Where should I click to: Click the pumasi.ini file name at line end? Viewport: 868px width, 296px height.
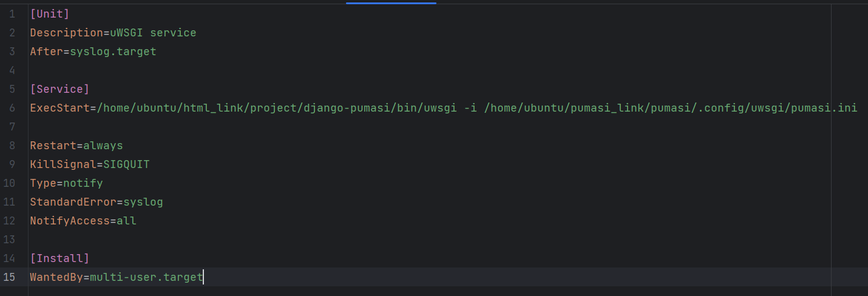824,108
